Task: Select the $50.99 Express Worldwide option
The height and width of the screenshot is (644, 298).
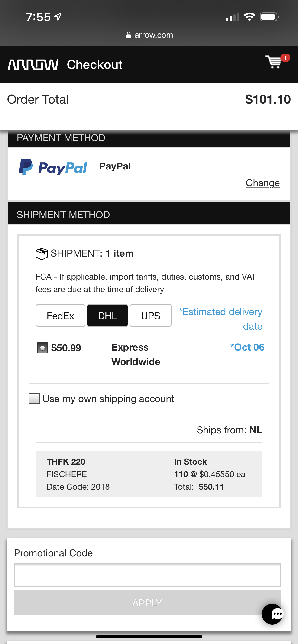Action: [42, 348]
